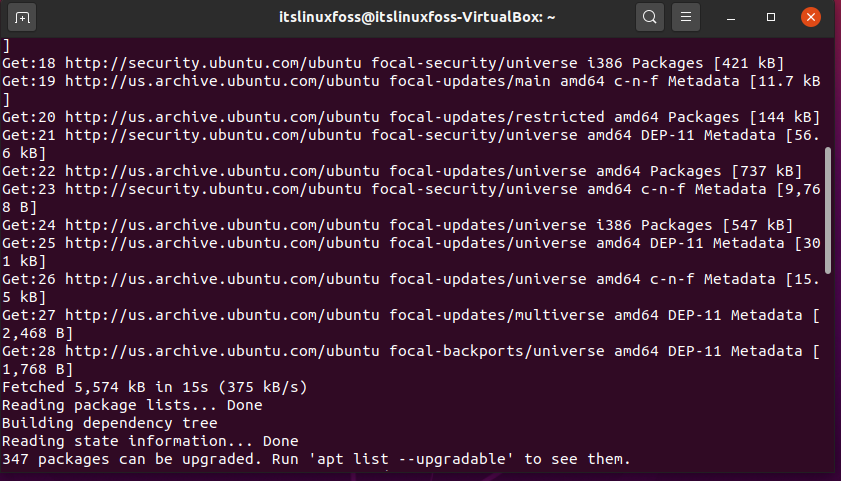Click the '347 packages can be upgraded' text

[132, 460]
